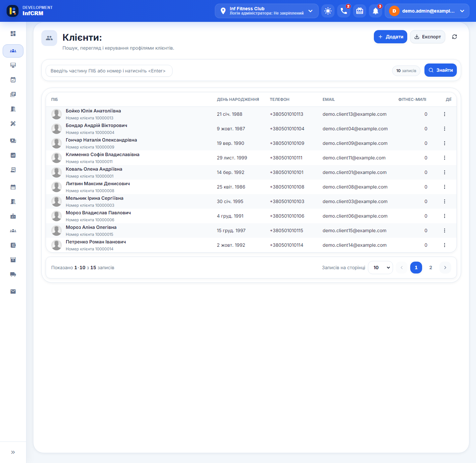This screenshot has width=476, height=463.
Task: Open the receipt document sidebar icon
Action: coord(13,170)
